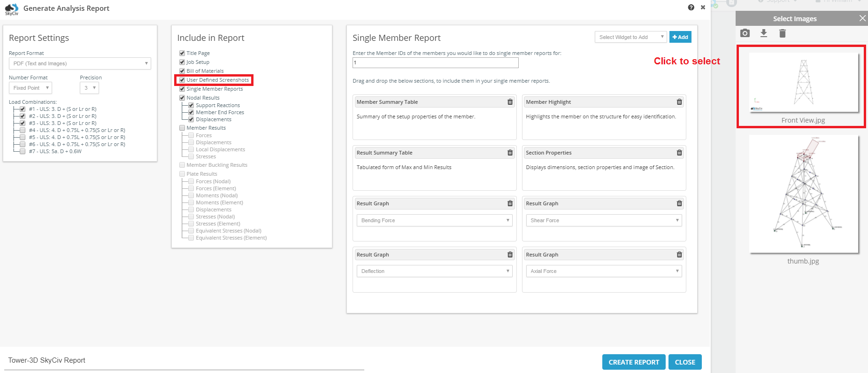Click the Member IDs input field
The width and height of the screenshot is (868, 373).
(x=436, y=62)
